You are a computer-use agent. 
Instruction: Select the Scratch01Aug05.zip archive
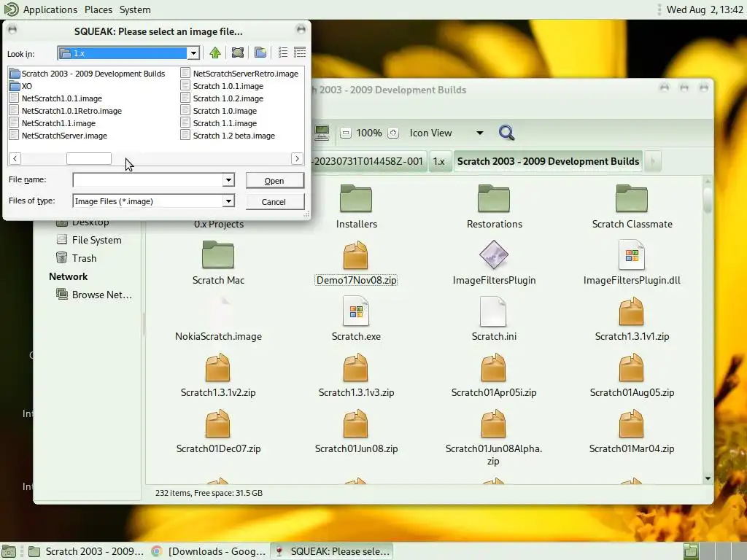pyautogui.click(x=632, y=375)
